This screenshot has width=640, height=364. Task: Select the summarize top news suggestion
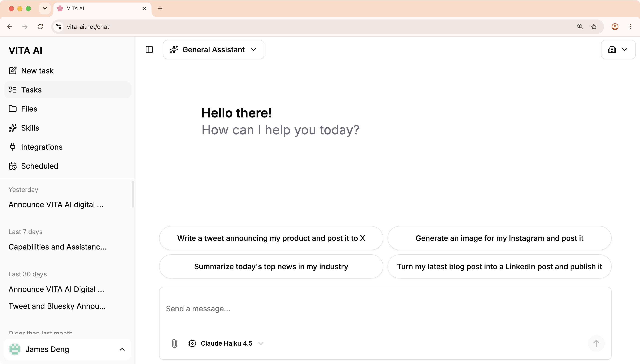271,266
